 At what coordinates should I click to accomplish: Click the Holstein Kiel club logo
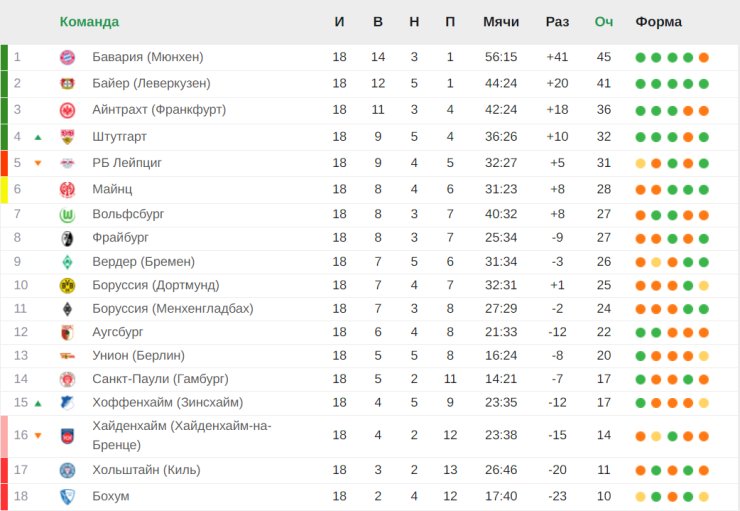point(67,470)
